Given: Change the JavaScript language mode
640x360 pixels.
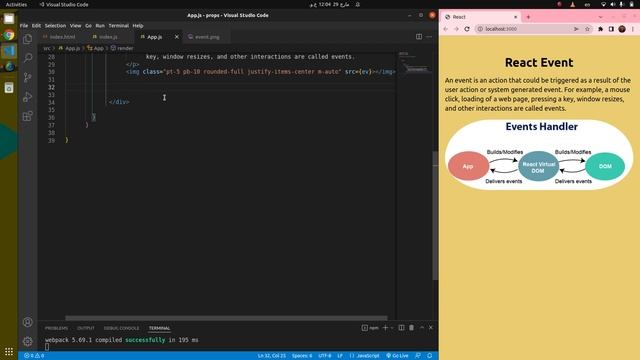Looking at the screenshot, I should pos(364,356).
